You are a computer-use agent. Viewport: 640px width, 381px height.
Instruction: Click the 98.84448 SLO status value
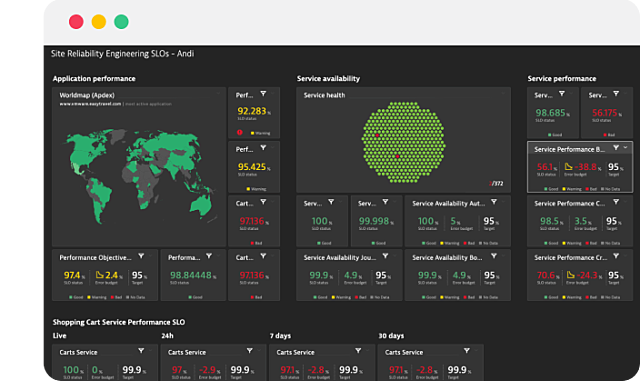(x=191, y=275)
